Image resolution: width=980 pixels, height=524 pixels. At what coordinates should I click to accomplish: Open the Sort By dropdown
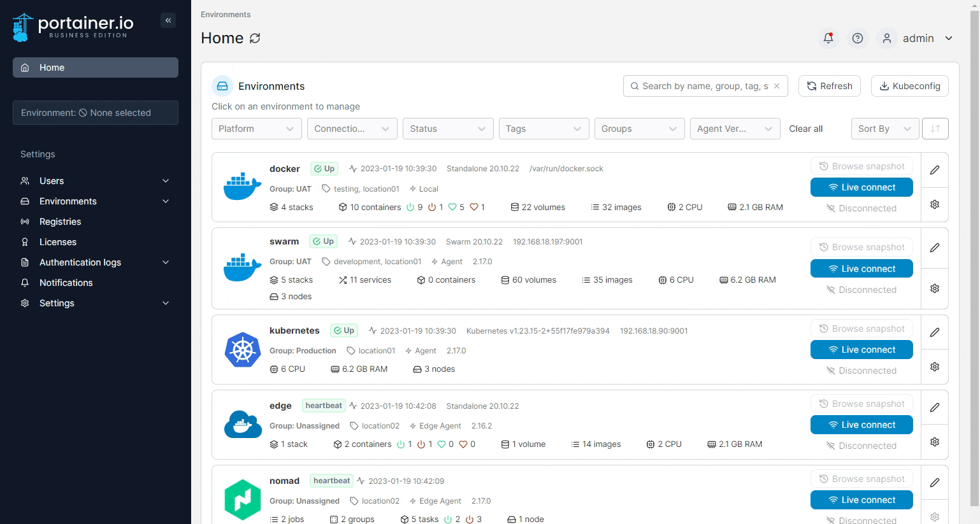coord(884,129)
